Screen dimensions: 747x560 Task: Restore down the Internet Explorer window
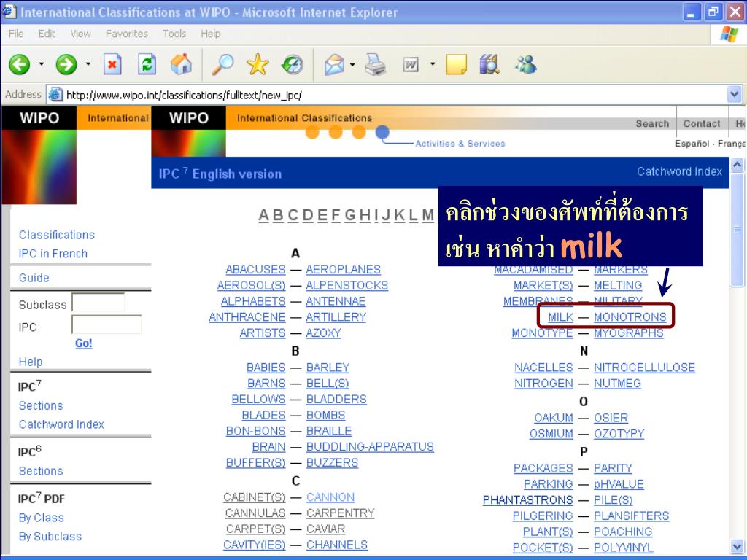[x=713, y=12]
